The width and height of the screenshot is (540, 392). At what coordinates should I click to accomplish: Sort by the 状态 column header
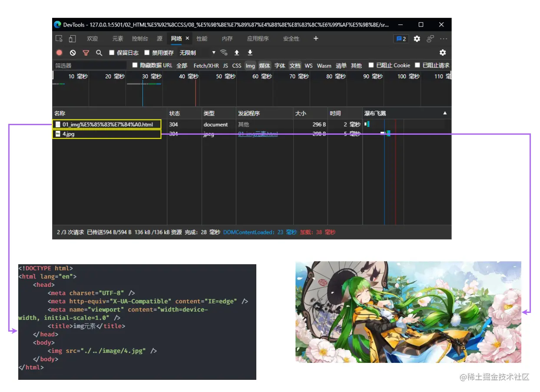[x=185, y=113]
